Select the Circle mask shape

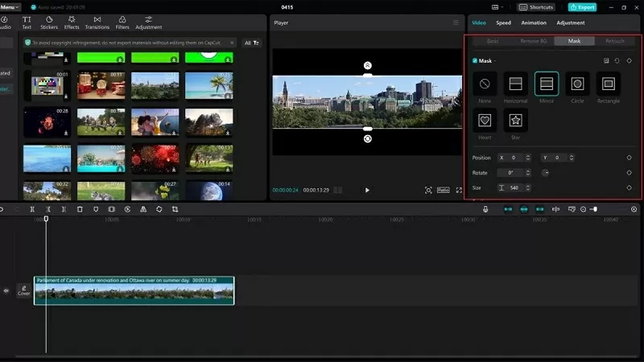[x=577, y=84]
